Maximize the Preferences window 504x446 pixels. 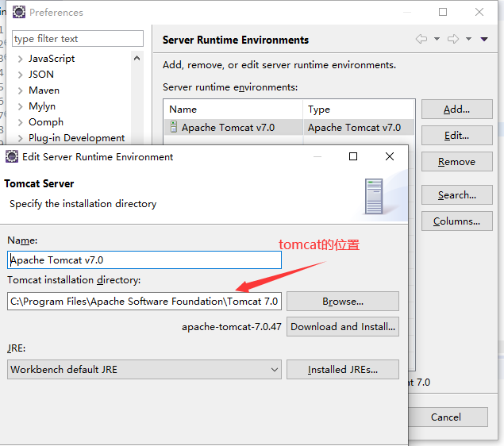443,12
